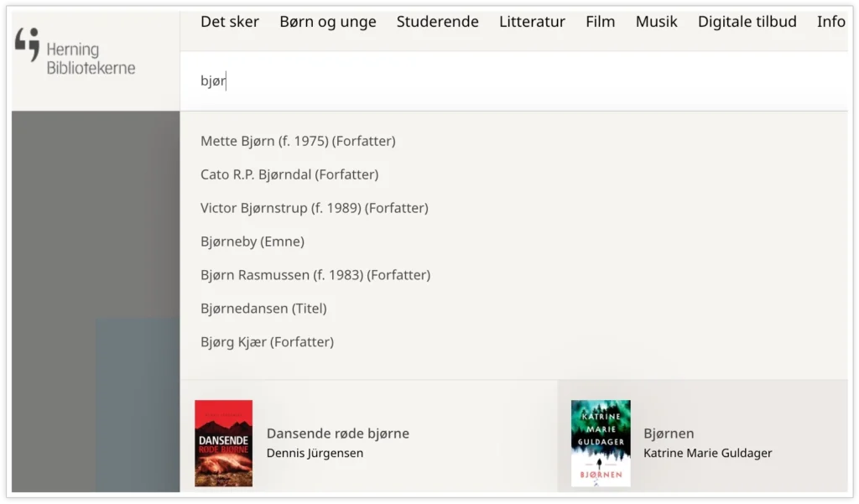Click the search field containing "bjør"
The image size is (859, 504).
503,81
